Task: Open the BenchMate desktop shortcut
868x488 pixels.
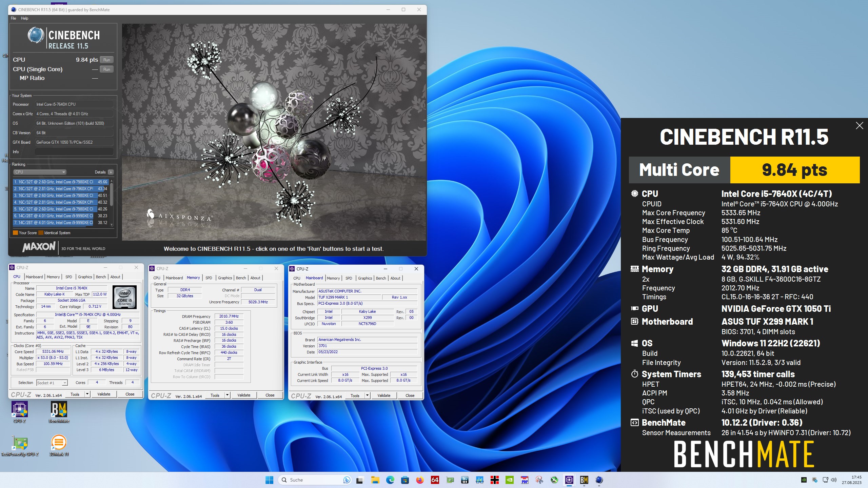Action: (x=59, y=412)
